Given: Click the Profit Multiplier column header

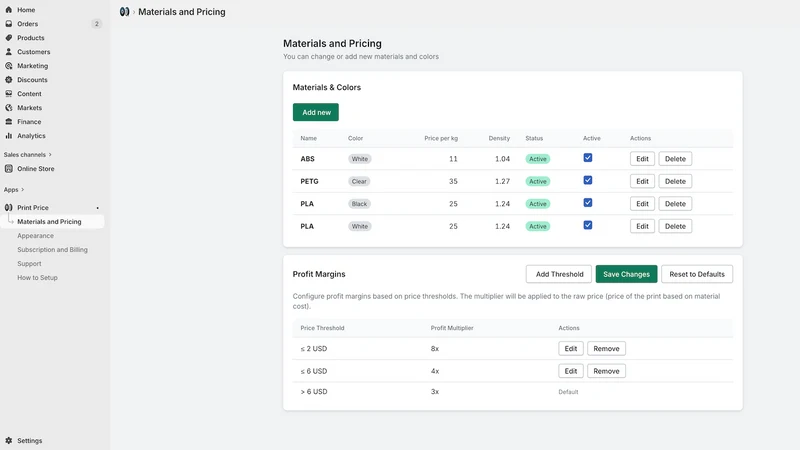Looking at the screenshot, I should [x=452, y=328].
